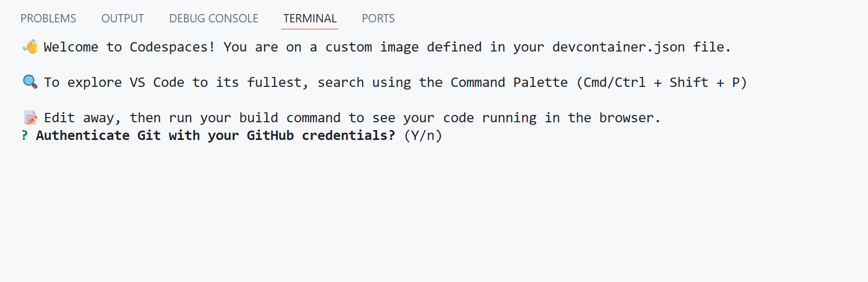The width and height of the screenshot is (868, 282).
Task: Click the Authenticate Git with GitHub credentials prompt
Action: point(215,136)
